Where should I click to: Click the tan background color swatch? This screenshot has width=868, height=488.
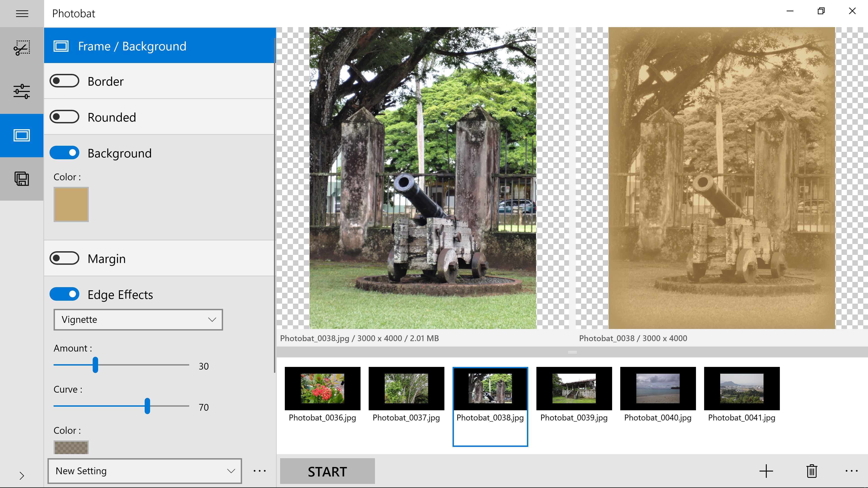pyautogui.click(x=71, y=204)
